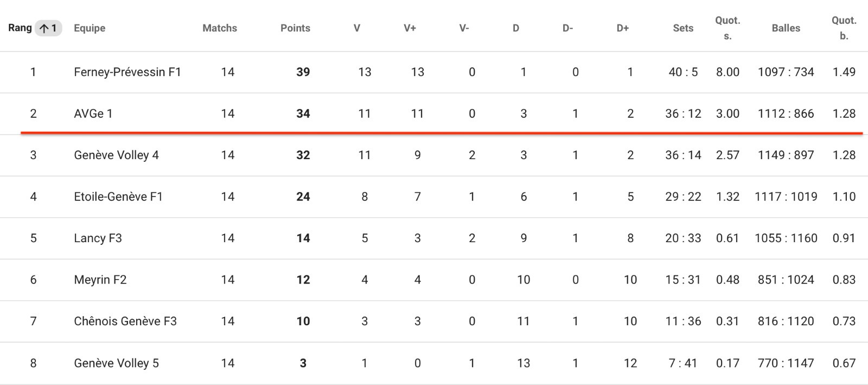
Task: Select Chênois Genève F3 team name
Action: (x=125, y=321)
